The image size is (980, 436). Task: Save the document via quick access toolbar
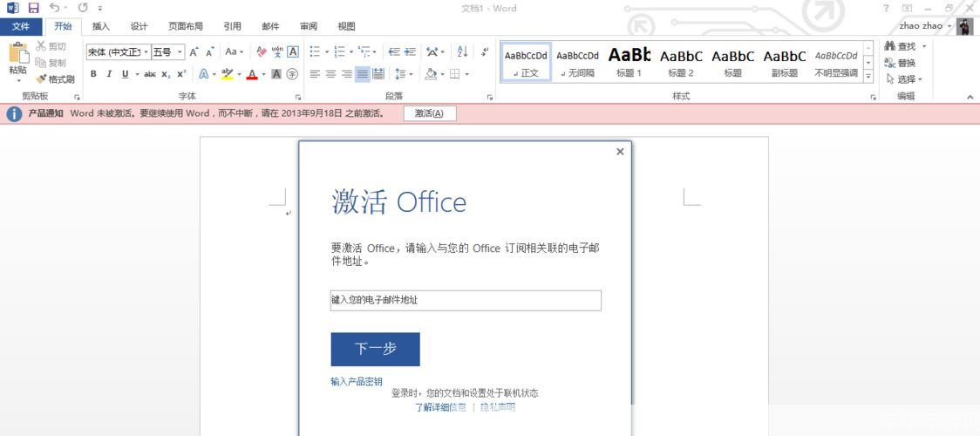[x=34, y=8]
